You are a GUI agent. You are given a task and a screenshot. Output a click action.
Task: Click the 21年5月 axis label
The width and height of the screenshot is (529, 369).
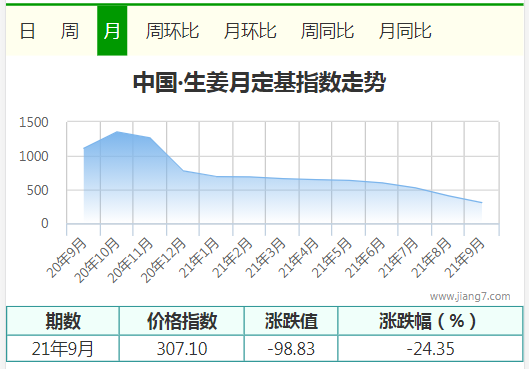pyautogui.click(x=332, y=258)
